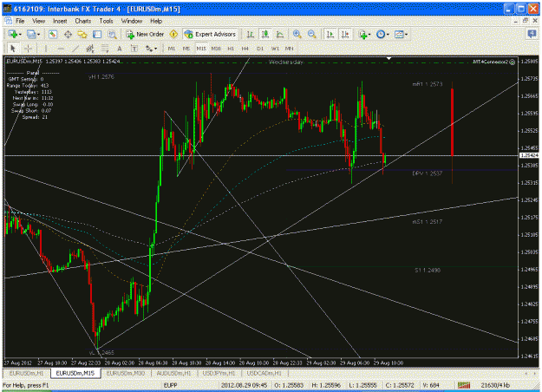542x392 pixels.
Task: Click the price scale on chart right
Action: (x=529, y=207)
